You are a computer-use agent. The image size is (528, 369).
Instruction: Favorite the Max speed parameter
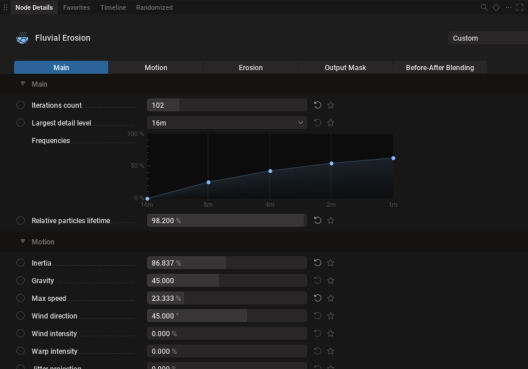click(x=331, y=298)
